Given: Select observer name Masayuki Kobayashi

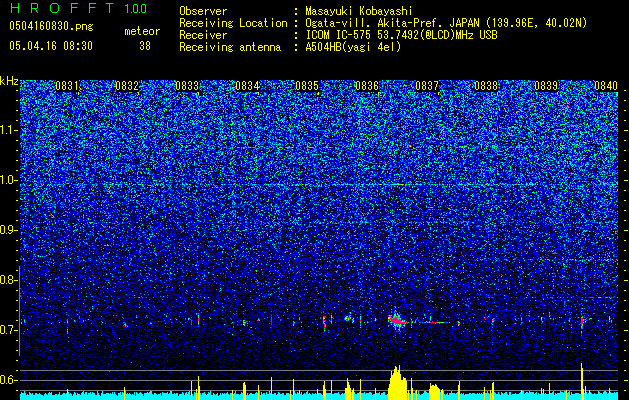Looking at the screenshot, I should pyautogui.click(x=359, y=11).
